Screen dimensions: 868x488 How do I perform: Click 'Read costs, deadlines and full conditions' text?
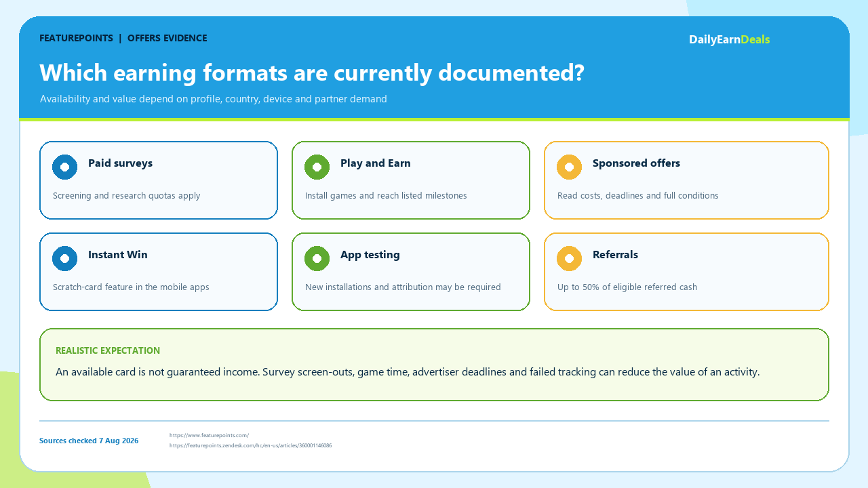(637, 196)
